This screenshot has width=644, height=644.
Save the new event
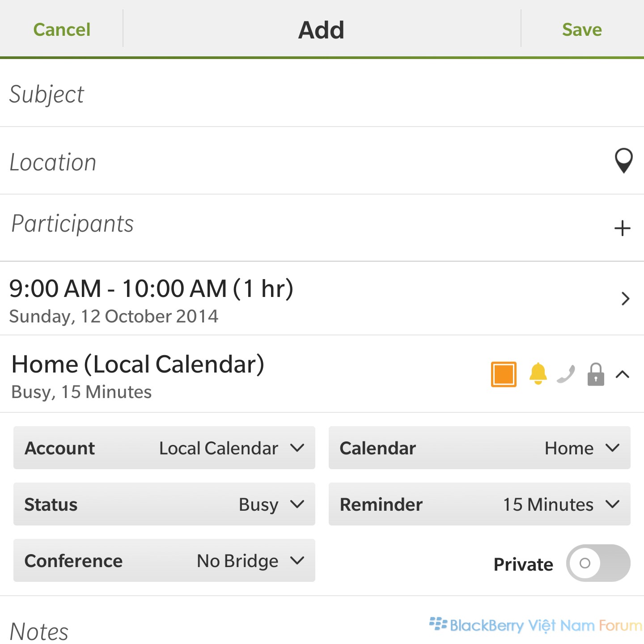(582, 30)
